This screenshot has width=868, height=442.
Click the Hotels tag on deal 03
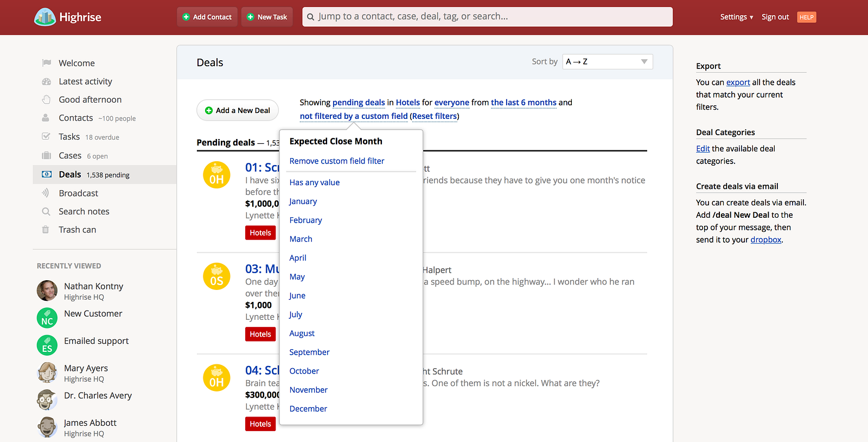[260, 334]
